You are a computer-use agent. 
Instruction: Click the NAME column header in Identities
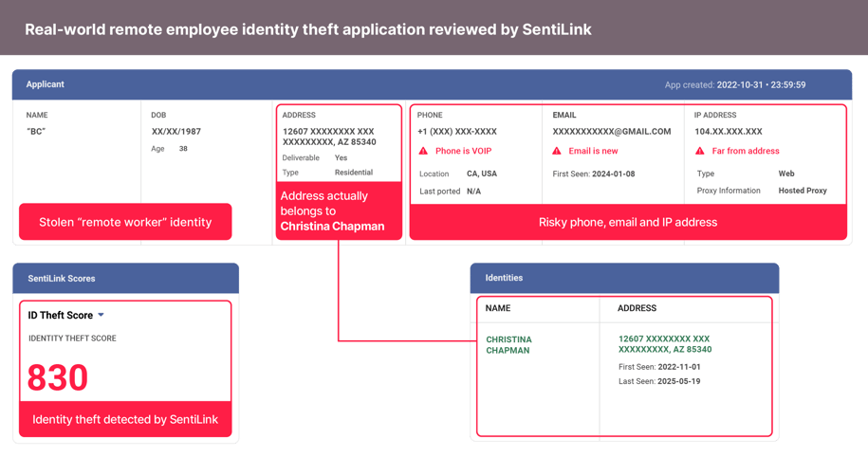pos(498,308)
